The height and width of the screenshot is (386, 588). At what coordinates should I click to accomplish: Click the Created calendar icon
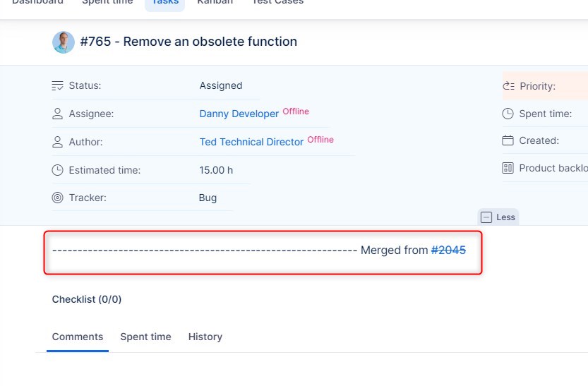pos(508,140)
